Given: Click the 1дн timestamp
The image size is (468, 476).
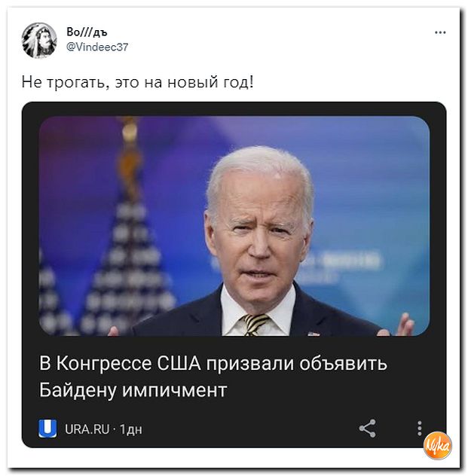Looking at the screenshot, I should (x=131, y=429).
